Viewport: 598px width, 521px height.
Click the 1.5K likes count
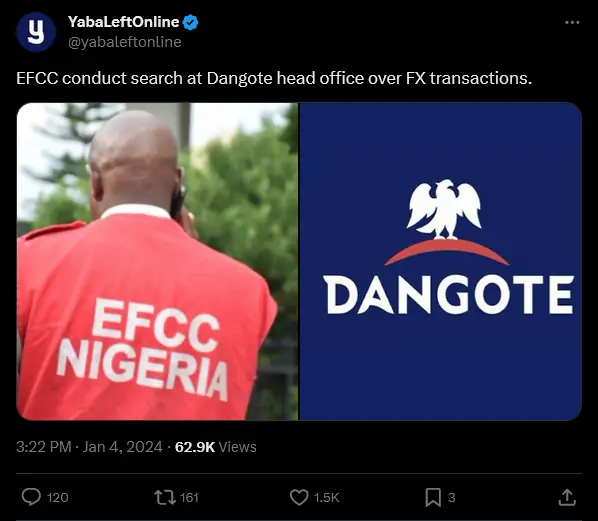click(x=326, y=497)
